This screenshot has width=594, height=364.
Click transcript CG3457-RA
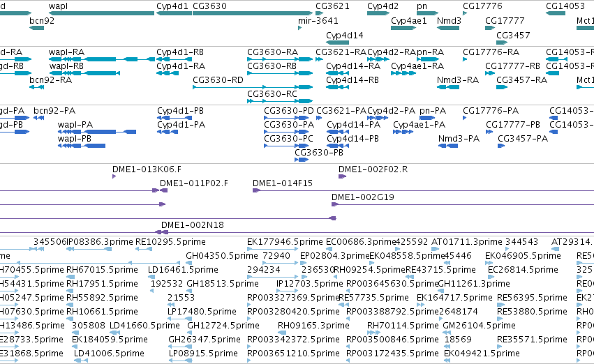(521, 79)
